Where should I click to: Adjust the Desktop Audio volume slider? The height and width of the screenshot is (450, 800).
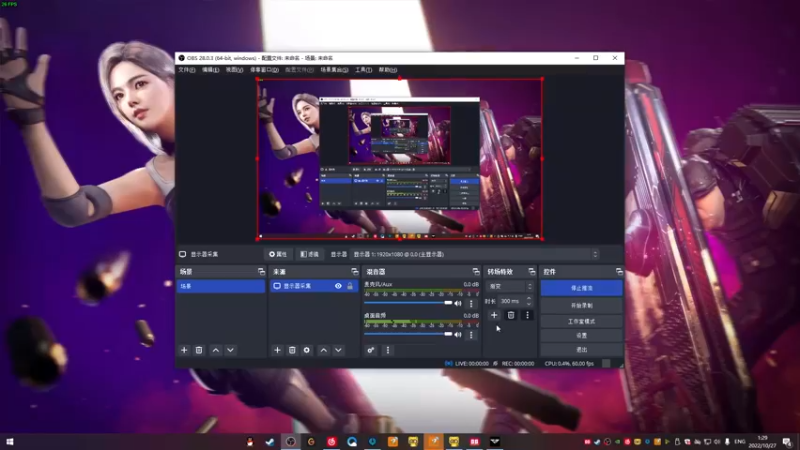408,334
